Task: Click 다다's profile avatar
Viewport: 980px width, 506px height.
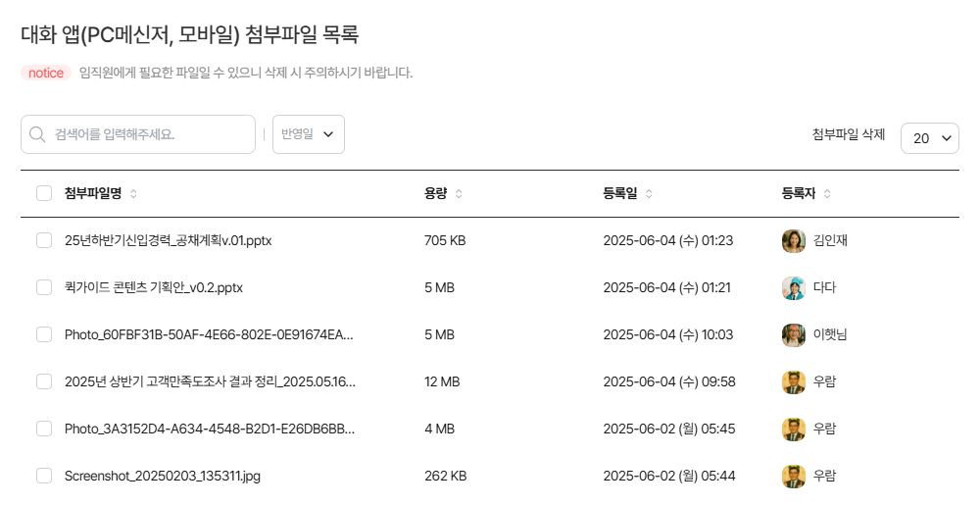Action: tap(793, 287)
